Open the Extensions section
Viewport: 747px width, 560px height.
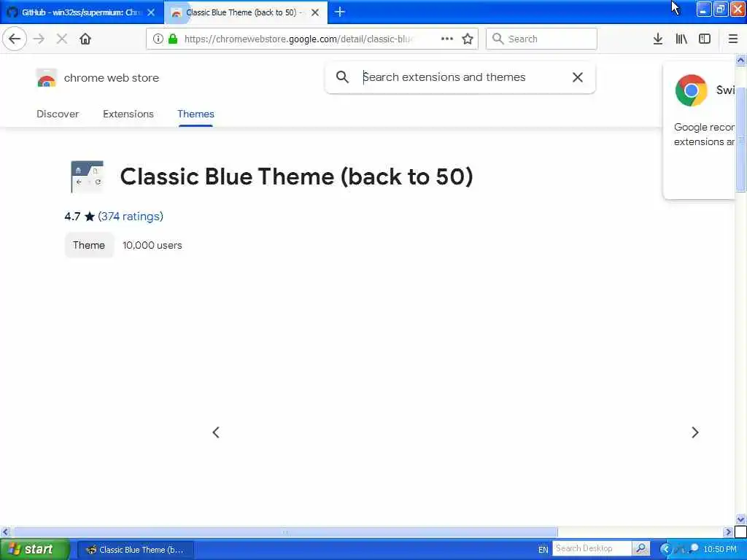(x=128, y=114)
